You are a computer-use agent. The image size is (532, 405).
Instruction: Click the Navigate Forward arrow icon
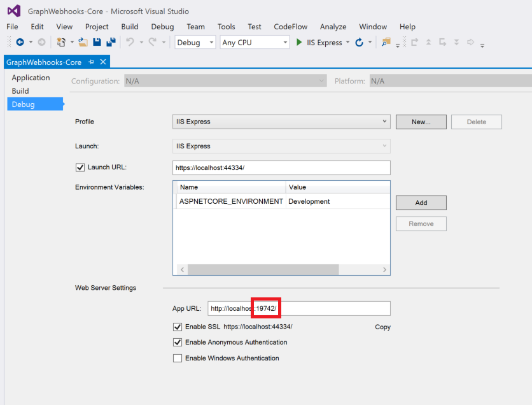pos(41,42)
